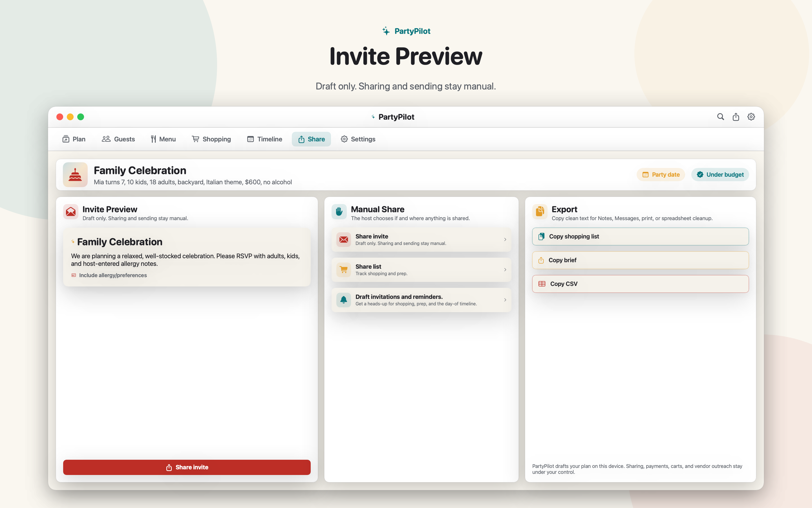812x508 pixels.
Task: Click the Copy CSV button
Action: [x=641, y=284]
